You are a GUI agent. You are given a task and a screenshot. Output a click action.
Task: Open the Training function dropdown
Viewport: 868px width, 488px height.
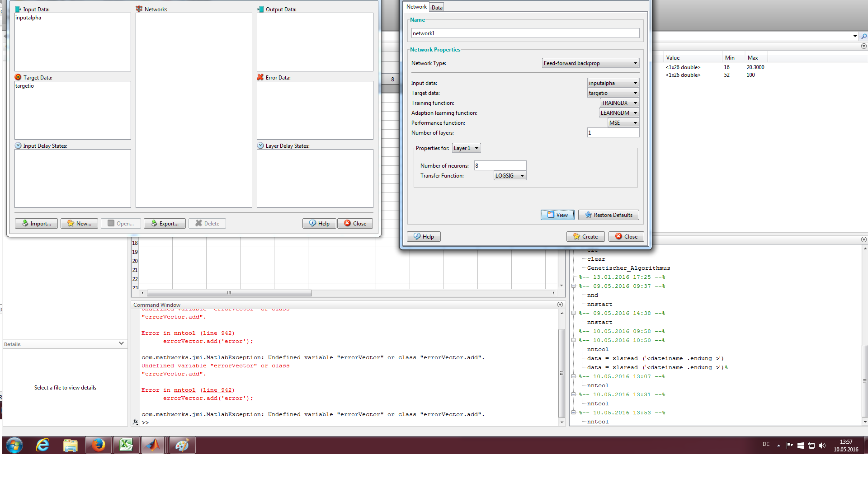click(619, 103)
